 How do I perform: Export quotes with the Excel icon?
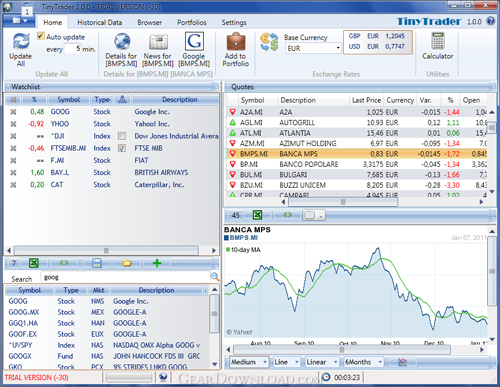tap(257, 215)
